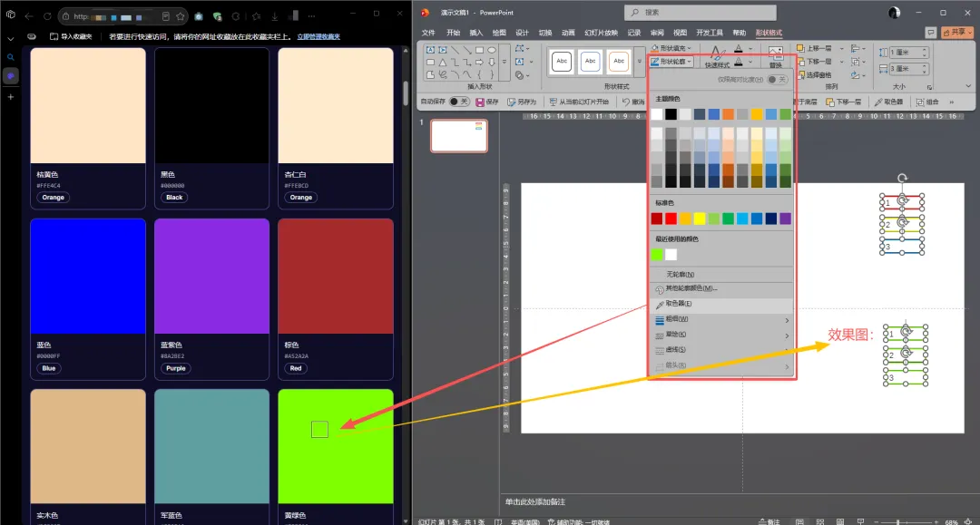The height and width of the screenshot is (525, 980).
Task: Click the 组合 group icon in the quick toolbar
Action: click(x=920, y=102)
